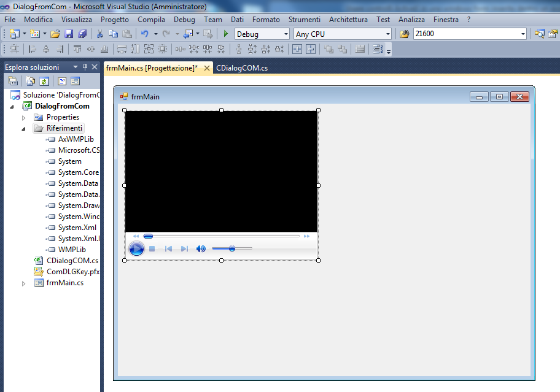The width and height of the screenshot is (560, 392).
Task: Click the media player volume slider
Action: click(x=232, y=248)
